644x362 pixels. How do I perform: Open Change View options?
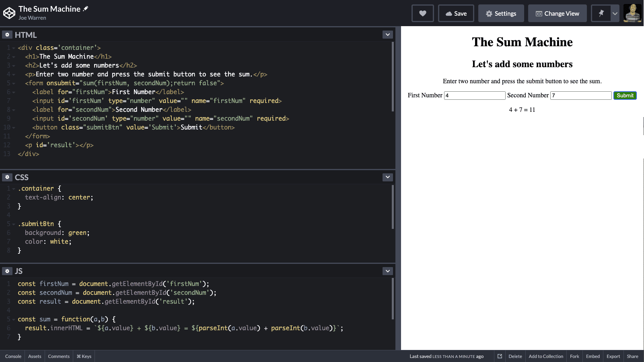tap(557, 13)
